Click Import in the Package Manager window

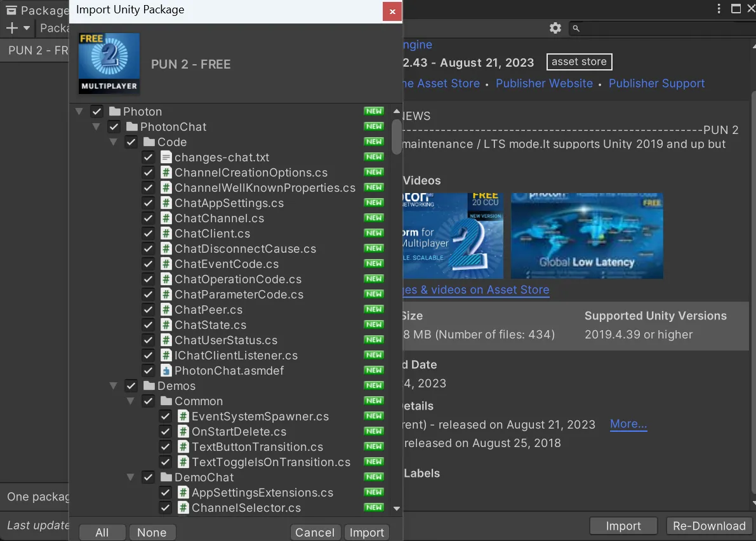[623, 526]
